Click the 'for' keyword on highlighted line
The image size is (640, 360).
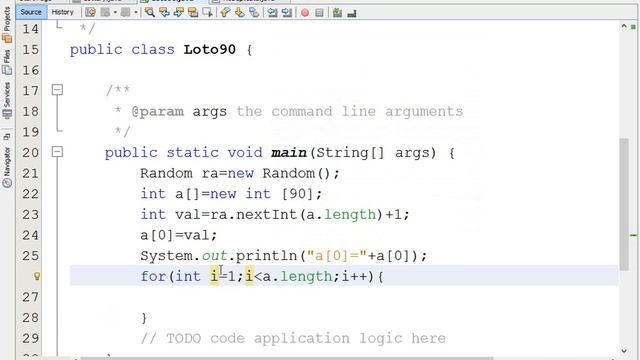tap(153, 276)
